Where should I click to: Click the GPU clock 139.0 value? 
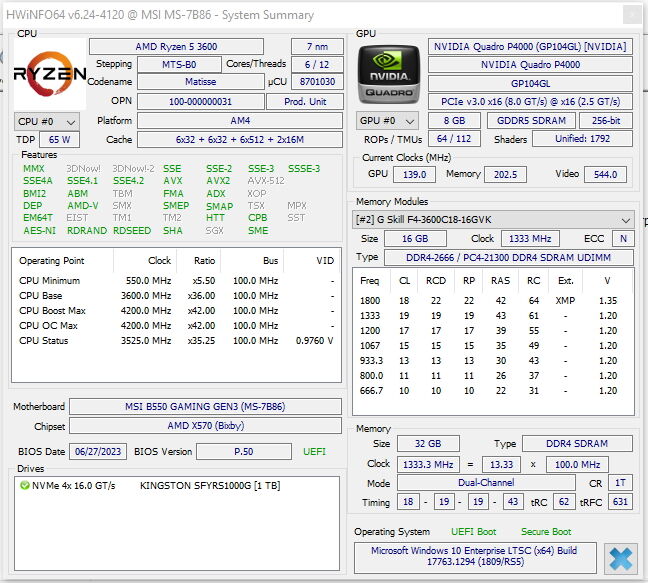(x=415, y=174)
